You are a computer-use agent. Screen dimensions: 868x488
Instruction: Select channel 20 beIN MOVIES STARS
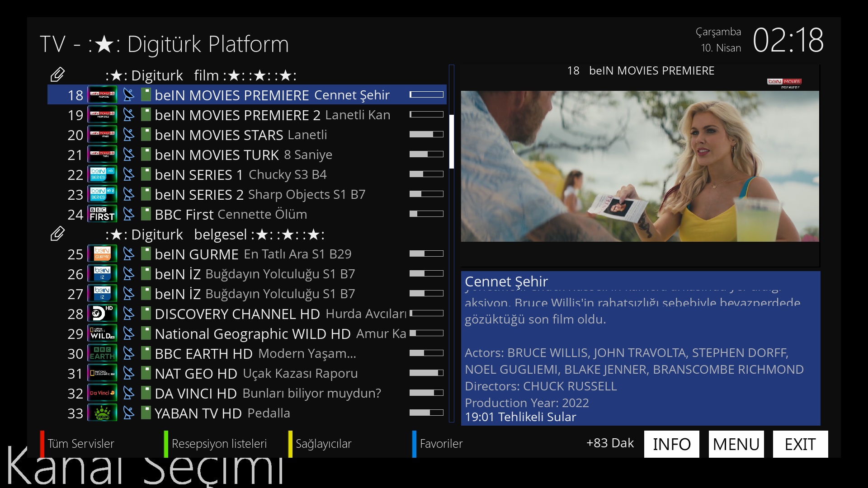[247, 135]
